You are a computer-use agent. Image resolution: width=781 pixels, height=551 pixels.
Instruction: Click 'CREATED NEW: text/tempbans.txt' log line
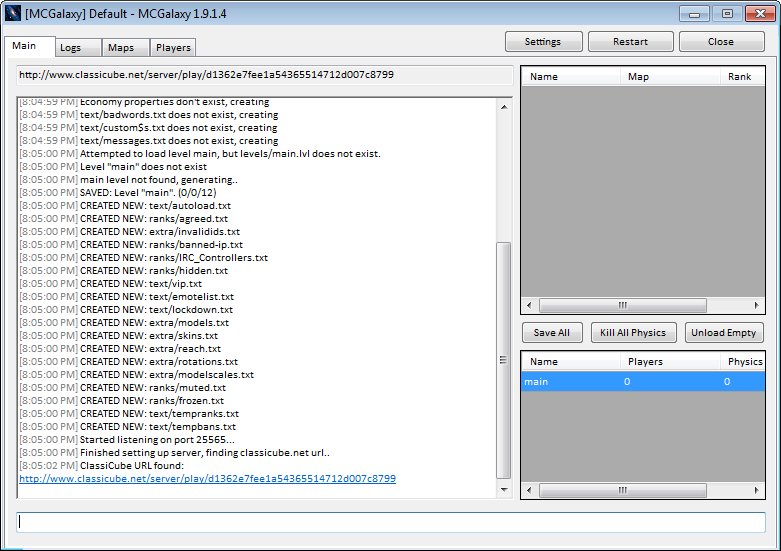click(128, 427)
